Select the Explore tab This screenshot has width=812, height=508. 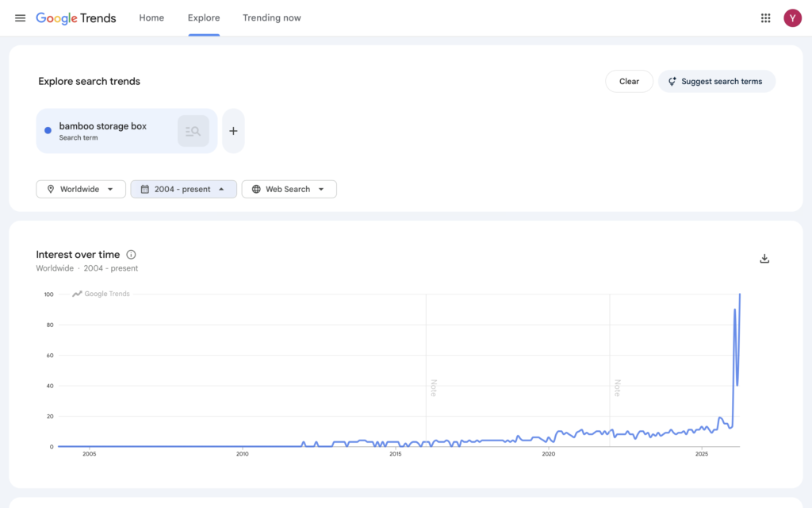point(204,18)
